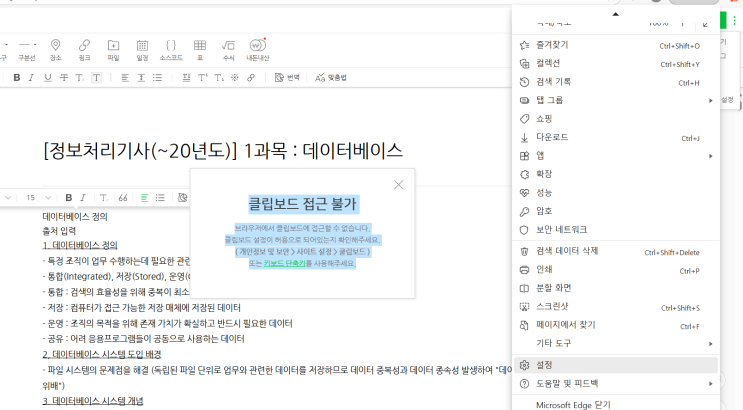Open 검색 기록 history

[616, 82]
